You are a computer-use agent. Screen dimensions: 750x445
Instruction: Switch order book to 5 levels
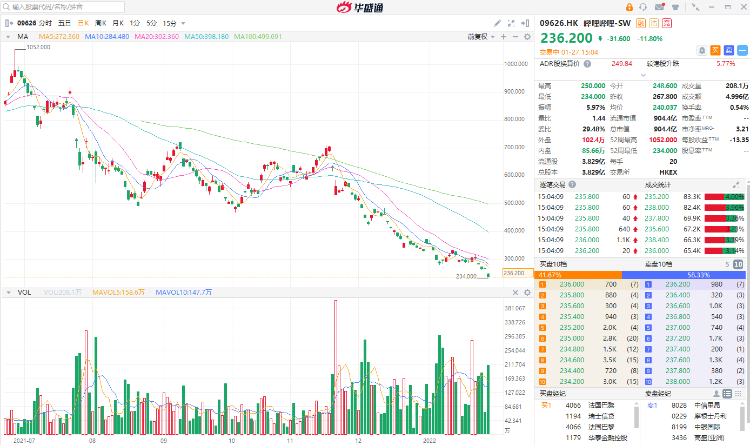[727, 264]
